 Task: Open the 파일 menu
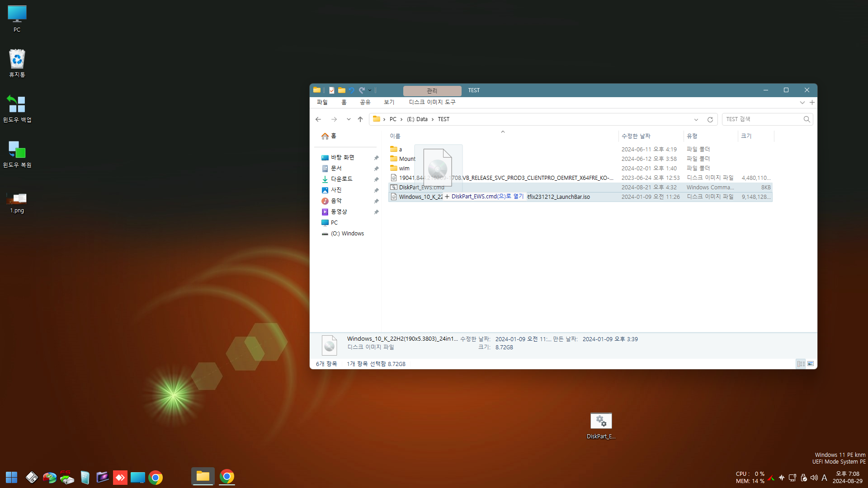322,103
